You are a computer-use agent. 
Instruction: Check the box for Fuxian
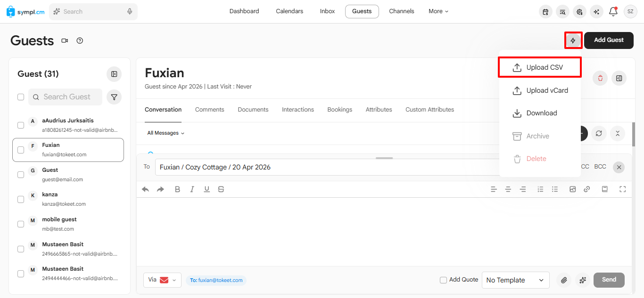21,150
